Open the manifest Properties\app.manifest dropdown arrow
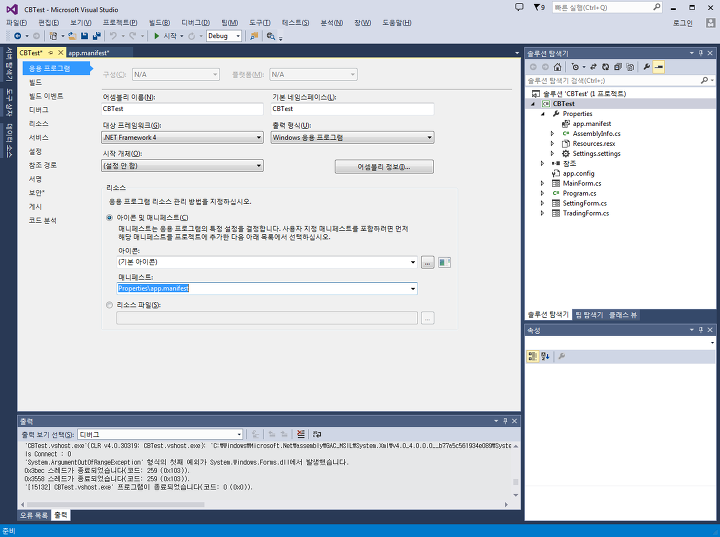 413,288
